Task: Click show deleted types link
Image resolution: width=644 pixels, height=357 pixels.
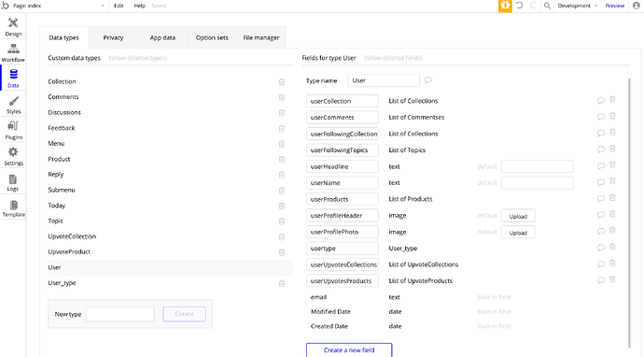Action: 137,58
